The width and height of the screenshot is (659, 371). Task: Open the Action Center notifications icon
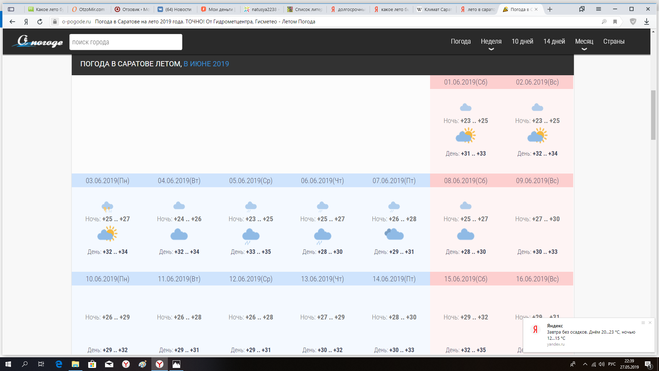(x=648, y=364)
